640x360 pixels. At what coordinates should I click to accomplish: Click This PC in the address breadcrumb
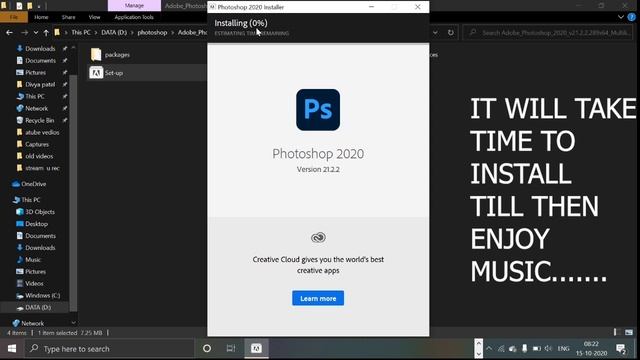coord(81,32)
